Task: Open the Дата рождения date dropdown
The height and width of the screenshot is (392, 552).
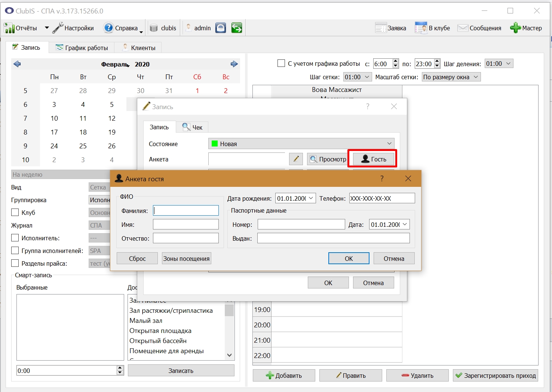Action: [x=295, y=198]
